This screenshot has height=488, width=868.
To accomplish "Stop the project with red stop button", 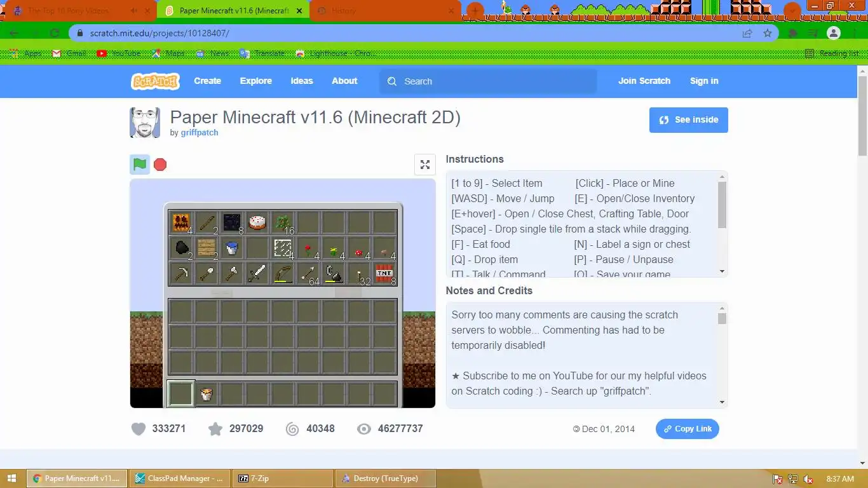I will 160,165.
